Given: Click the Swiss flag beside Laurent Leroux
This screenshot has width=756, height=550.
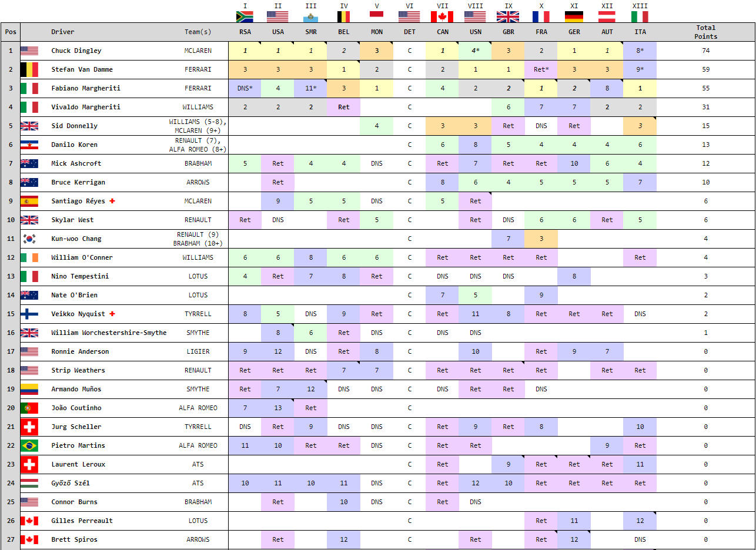Looking at the screenshot, I should 29,464.
